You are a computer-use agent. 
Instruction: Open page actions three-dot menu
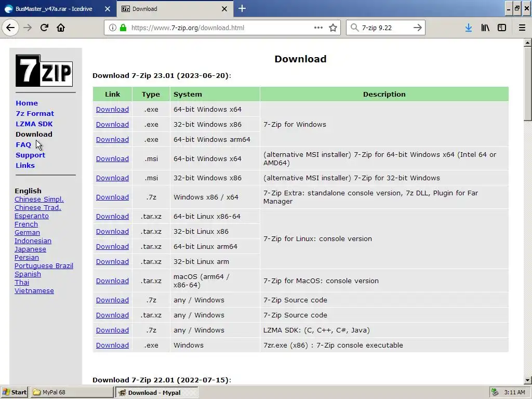point(318,28)
